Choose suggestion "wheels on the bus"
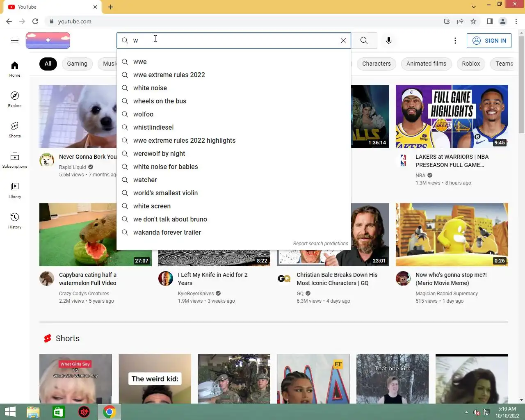This screenshot has width=525, height=420. pos(234,101)
